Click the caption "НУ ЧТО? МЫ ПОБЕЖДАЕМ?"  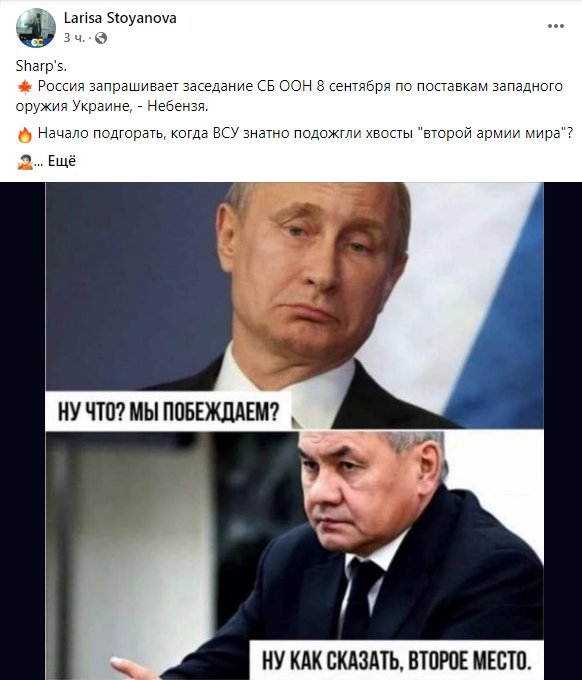point(168,412)
